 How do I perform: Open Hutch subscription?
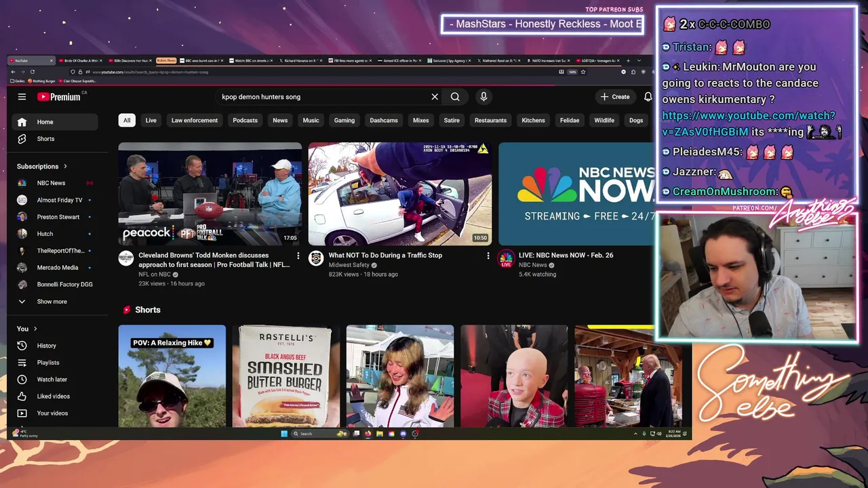pos(55,234)
